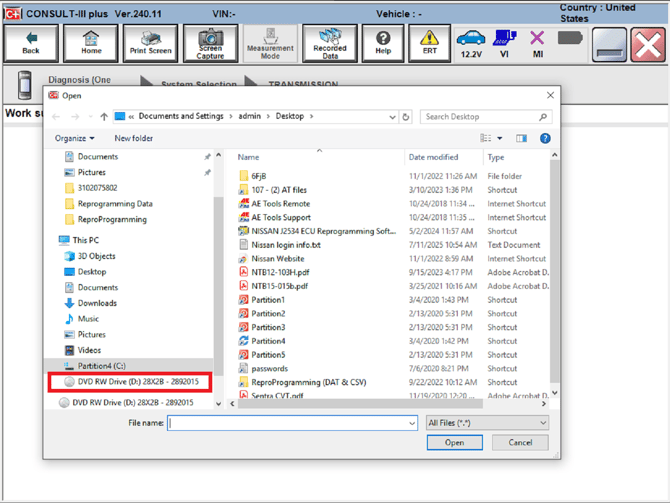The width and height of the screenshot is (670, 503).
Task: Select AE Tools Remote shortcut
Action: coord(274,204)
